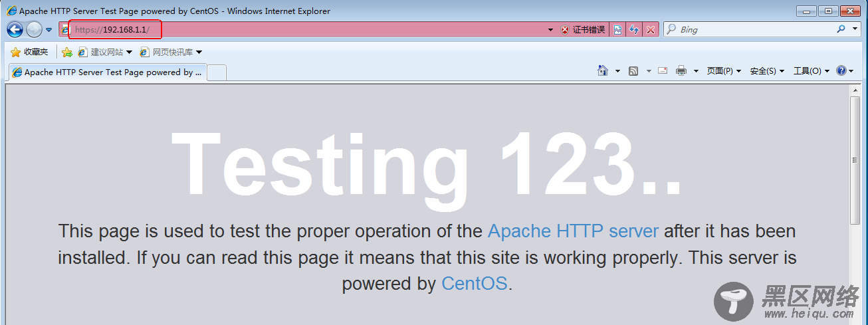Click the Forward navigation arrow
868x325 pixels.
click(34, 29)
